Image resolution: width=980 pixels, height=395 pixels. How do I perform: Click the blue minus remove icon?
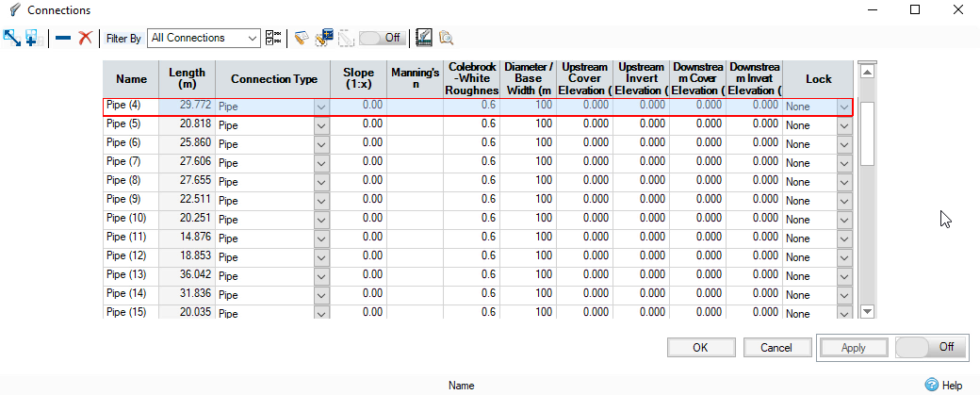point(63,38)
